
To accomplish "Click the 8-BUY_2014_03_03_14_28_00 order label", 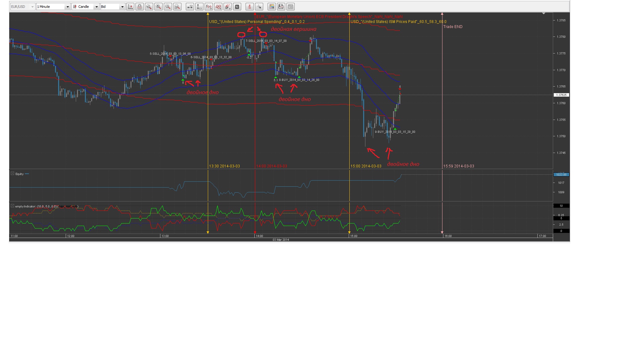I will coord(299,80).
